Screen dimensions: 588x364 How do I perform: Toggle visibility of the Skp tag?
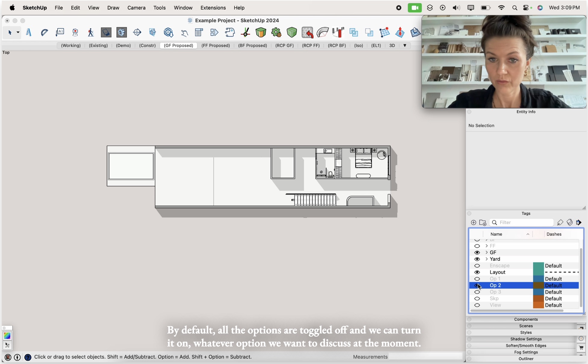pyautogui.click(x=477, y=299)
